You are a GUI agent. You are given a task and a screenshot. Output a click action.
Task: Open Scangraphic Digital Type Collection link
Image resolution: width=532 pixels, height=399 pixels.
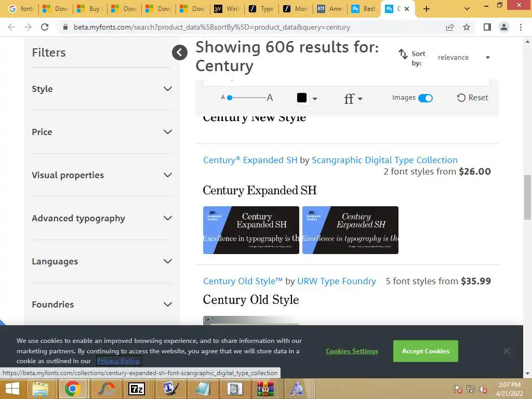tap(384, 160)
